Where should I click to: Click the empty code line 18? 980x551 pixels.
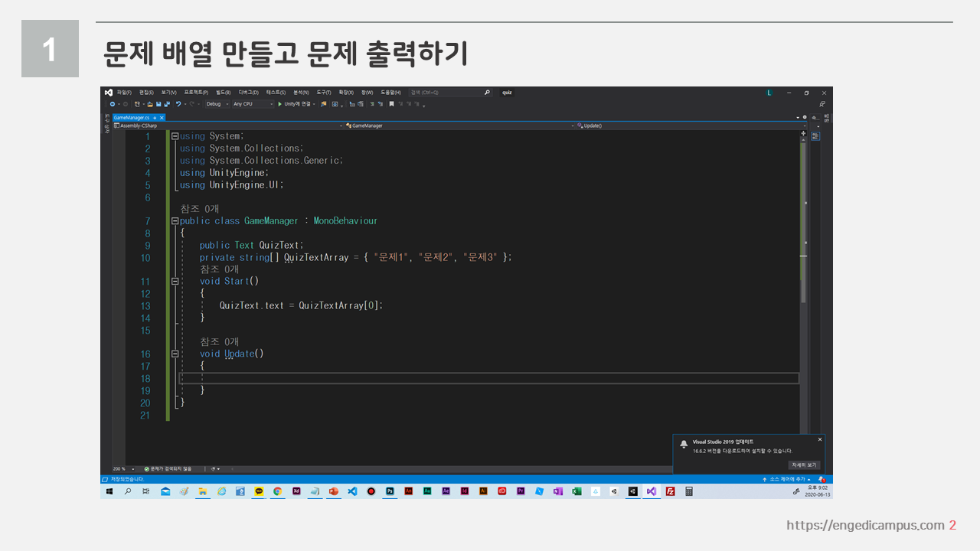[488, 378]
